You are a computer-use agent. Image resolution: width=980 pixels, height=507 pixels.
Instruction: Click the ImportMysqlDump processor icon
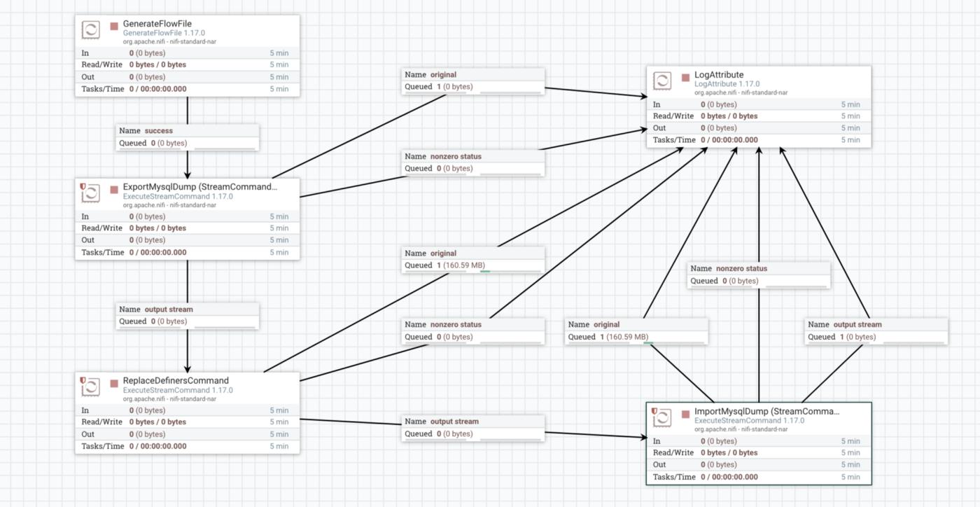662,417
